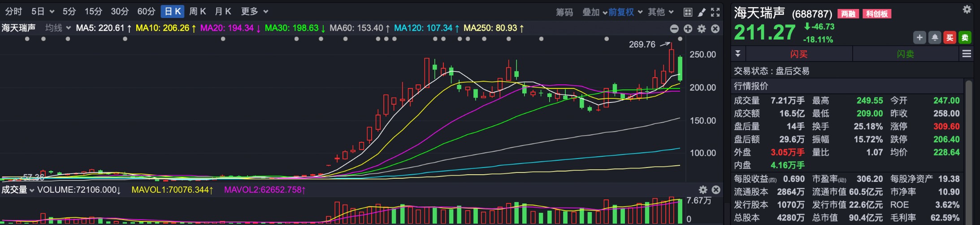Open quote panel settings gear

coord(967,9)
